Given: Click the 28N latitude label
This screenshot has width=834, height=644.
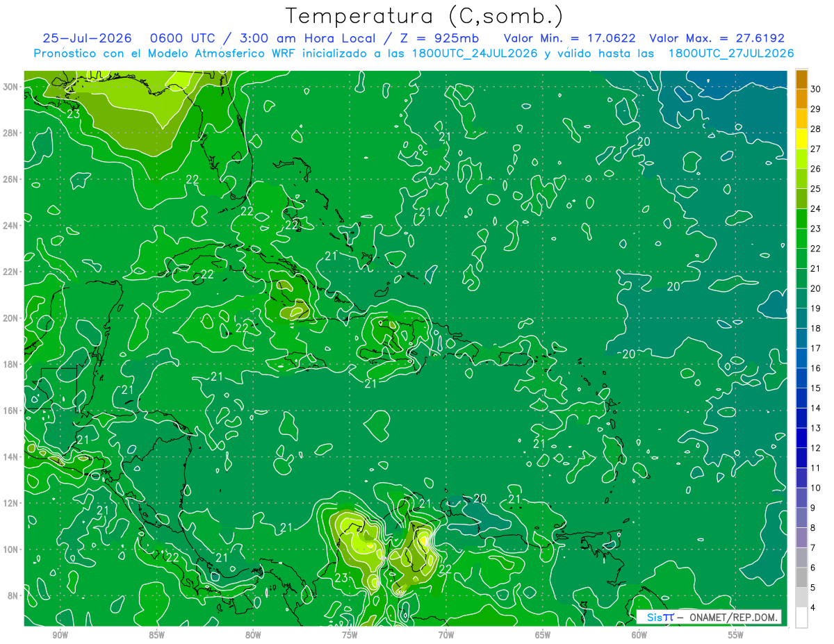Looking at the screenshot, I should coord(10,133).
